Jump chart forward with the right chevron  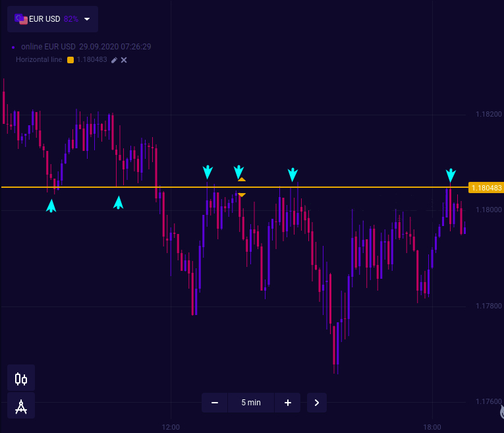(x=317, y=403)
